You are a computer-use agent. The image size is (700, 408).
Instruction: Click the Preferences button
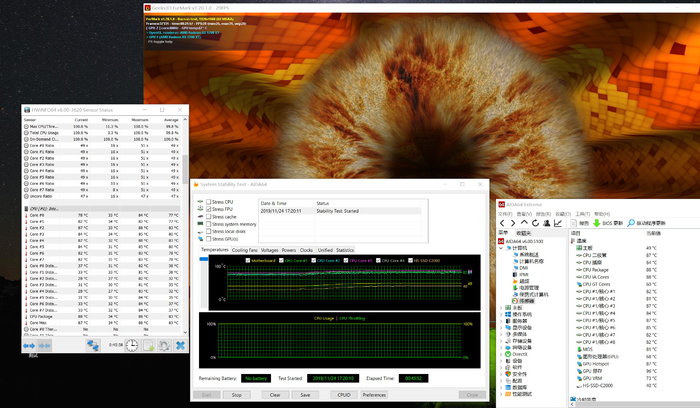374,395
